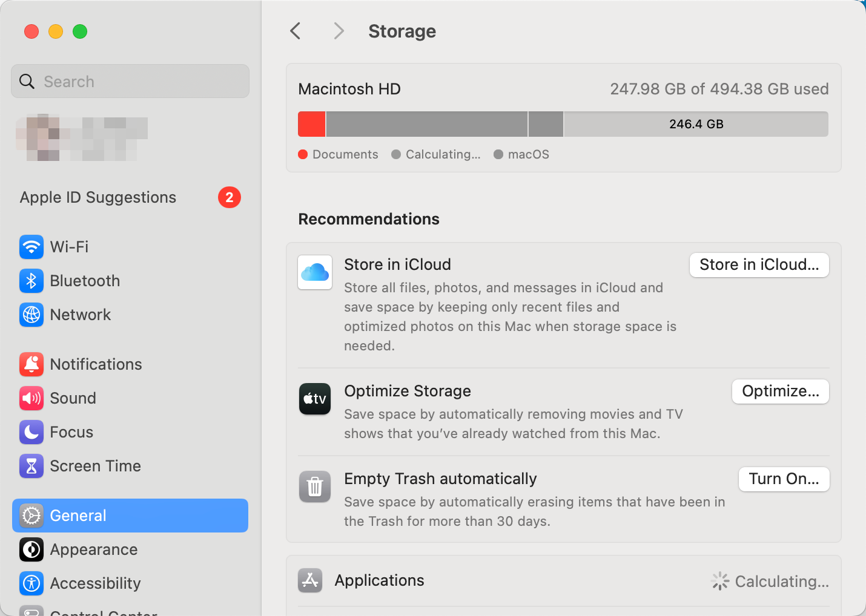The image size is (866, 616).
Task: Click the Applications App Store icon
Action: 310,580
